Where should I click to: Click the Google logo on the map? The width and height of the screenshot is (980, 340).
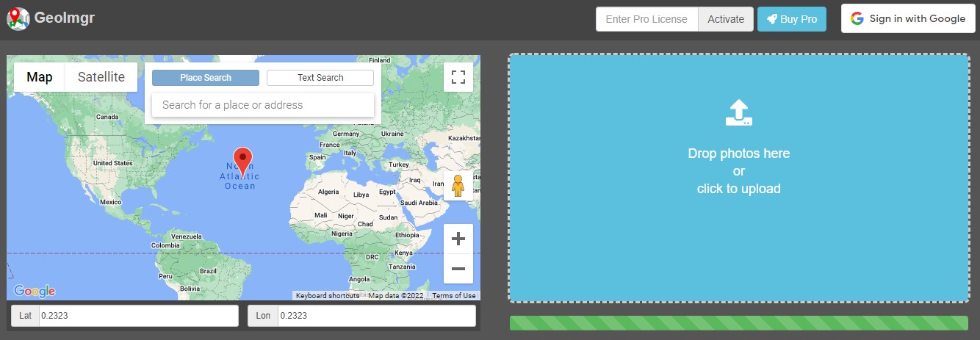coord(35,292)
